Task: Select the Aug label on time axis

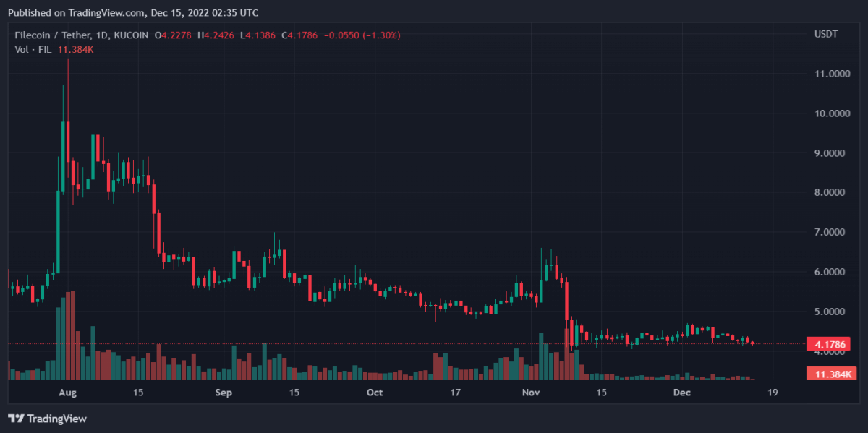Action: 67,393
